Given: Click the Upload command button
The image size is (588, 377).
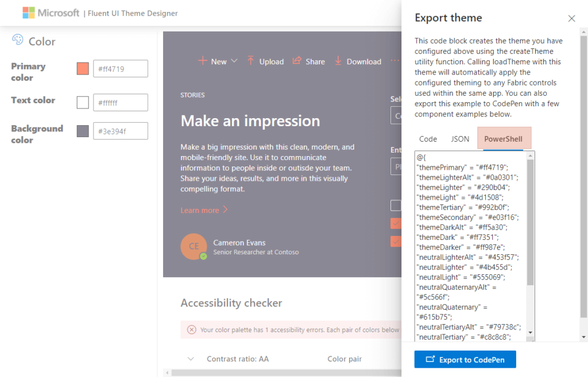Looking at the screenshot, I should [x=265, y=61].
